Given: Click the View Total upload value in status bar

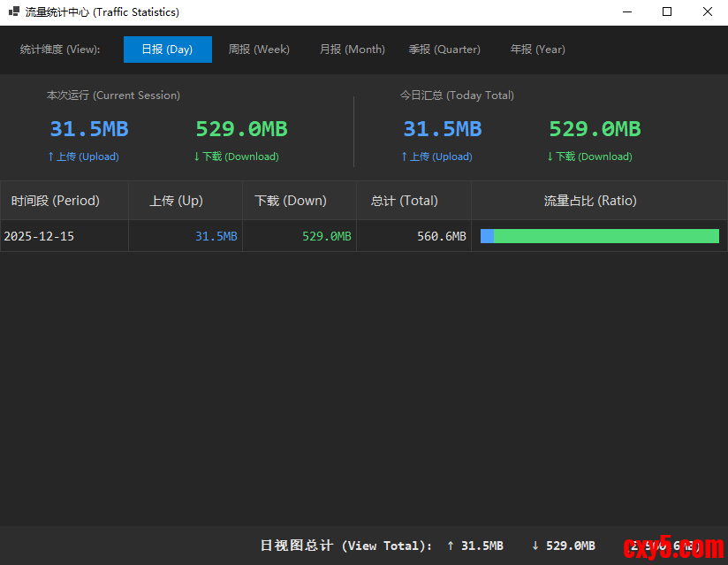Looking at the screenshot, I should [475, 546].
